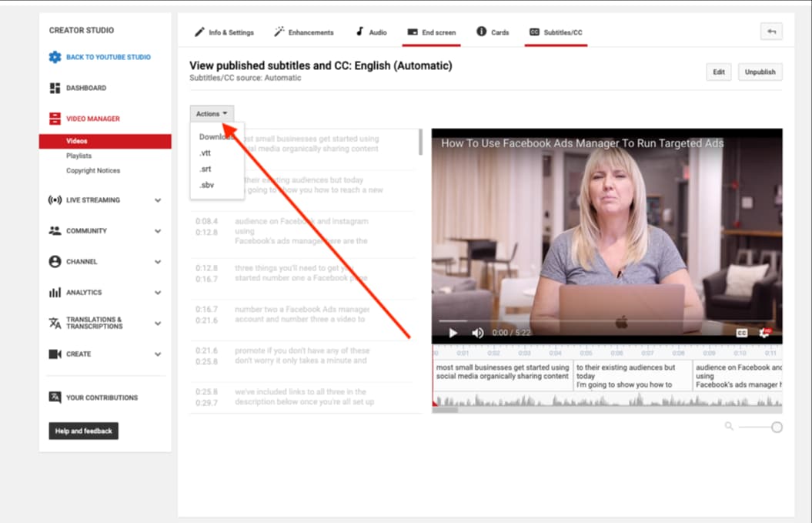The width and height of the screenshot is (812, 523).
Task: Open Copyright Notices in the sidebar
Action: [93, 170]
